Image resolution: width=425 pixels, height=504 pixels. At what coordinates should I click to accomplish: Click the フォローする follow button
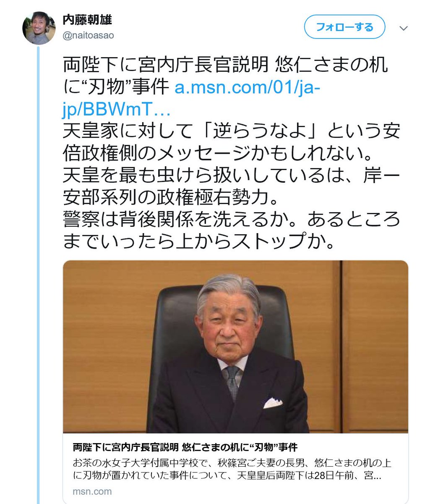click(344, 27)
